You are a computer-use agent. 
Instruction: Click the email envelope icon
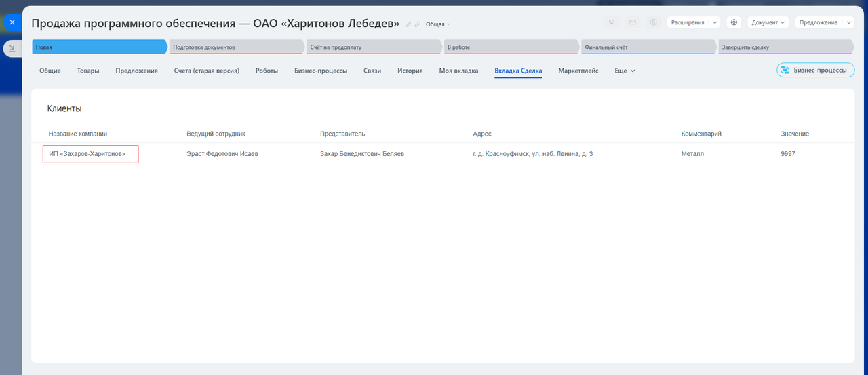tap(633, 22)
